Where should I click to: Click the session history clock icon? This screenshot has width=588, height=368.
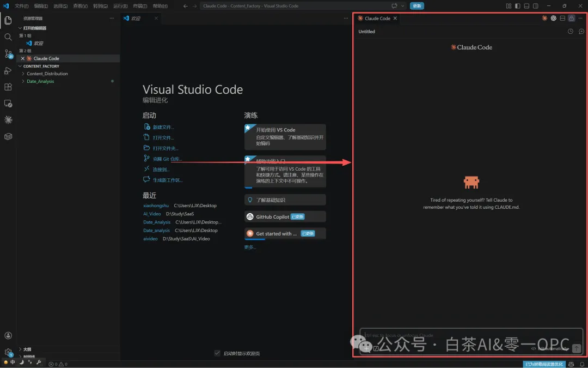[571, 32]
